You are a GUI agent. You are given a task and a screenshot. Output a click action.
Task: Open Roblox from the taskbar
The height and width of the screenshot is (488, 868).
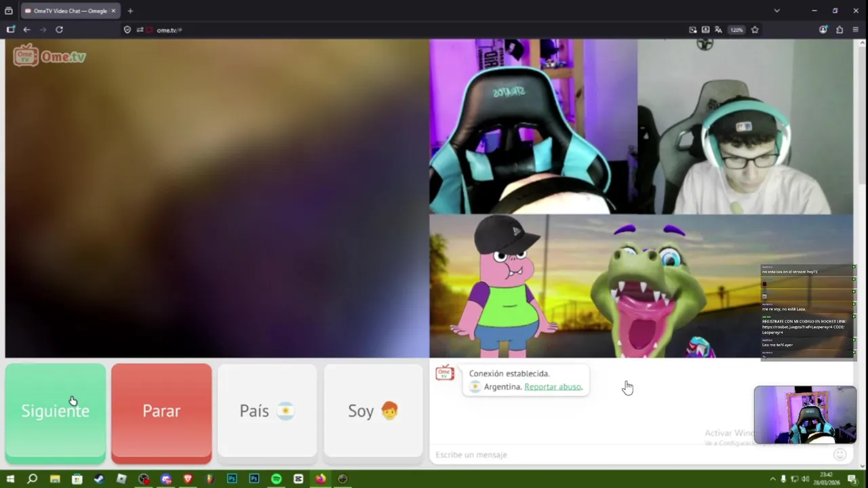pos(121,479)
